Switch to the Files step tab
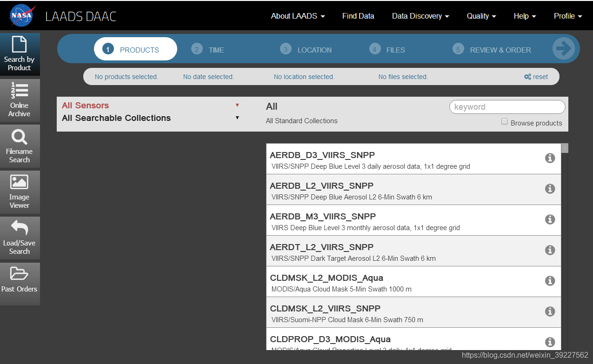Viewport: 593px width, 364px height. [x=387, y=50]
